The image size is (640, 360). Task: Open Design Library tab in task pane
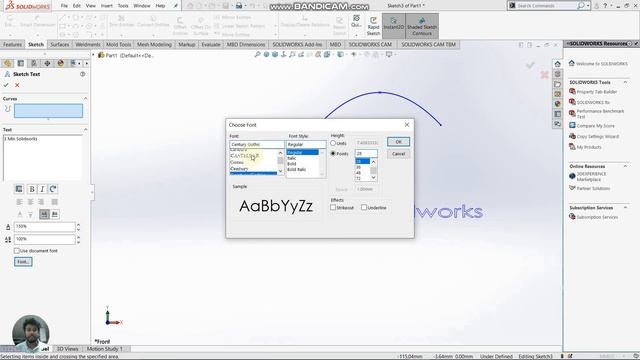(x=558, y=74)
